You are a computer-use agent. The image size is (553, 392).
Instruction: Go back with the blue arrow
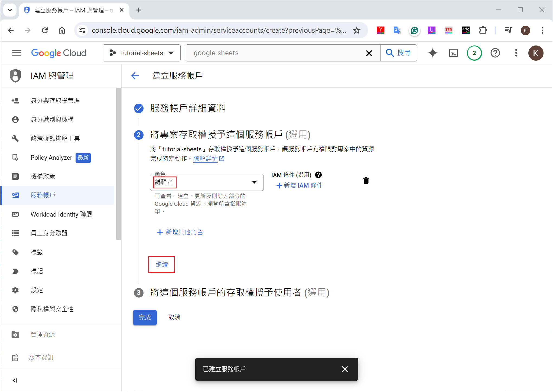tap(135, 76)
